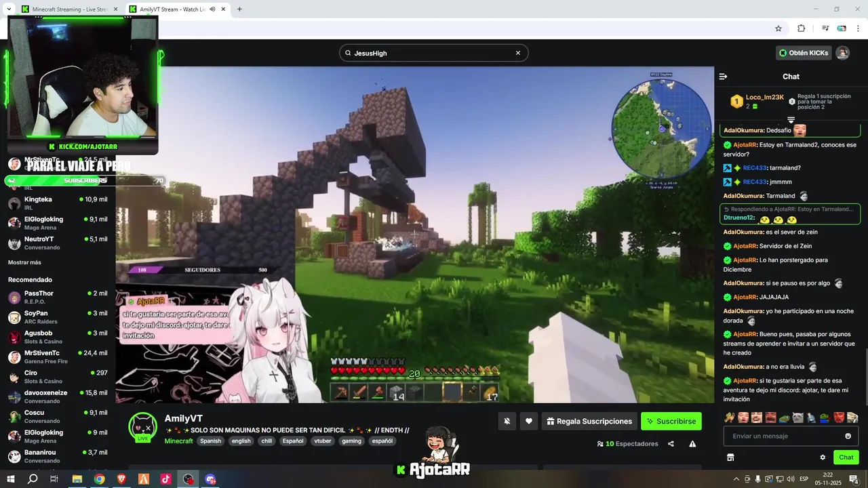Image resolution: width=868 pixels, height=488 pixels.
Task: Select the gaming tag
Action: 351,441
